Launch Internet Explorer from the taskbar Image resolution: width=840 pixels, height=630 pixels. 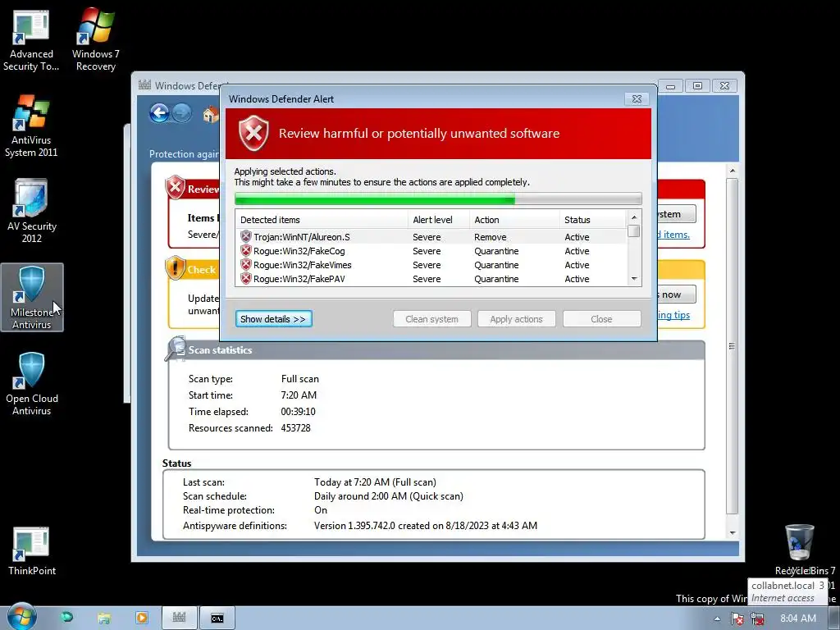tap(66, 618)
